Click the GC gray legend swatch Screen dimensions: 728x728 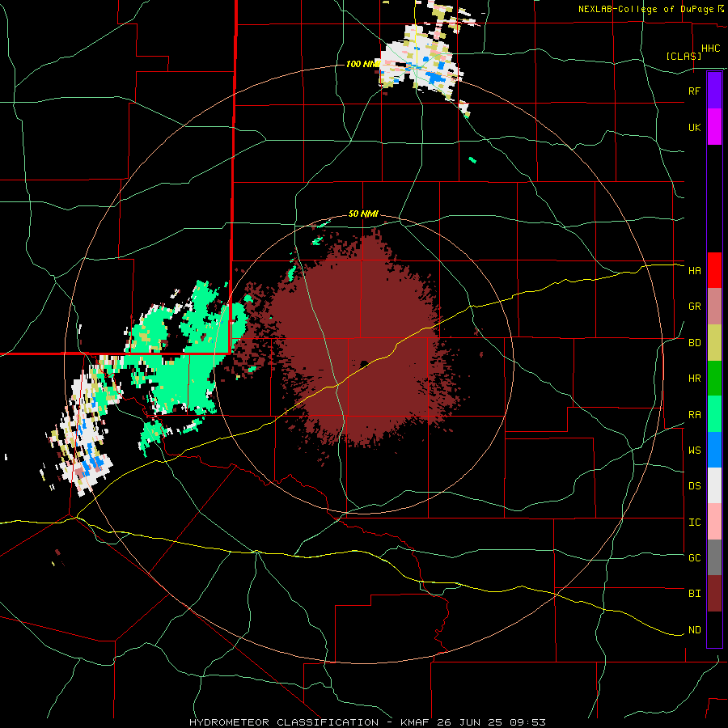pos(714,557)
